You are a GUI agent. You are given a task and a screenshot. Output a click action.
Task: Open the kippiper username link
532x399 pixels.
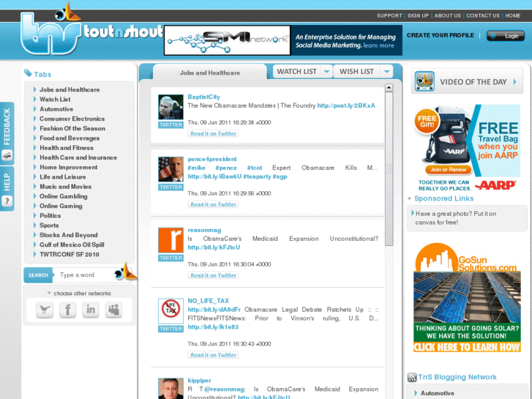coord(199,381)
